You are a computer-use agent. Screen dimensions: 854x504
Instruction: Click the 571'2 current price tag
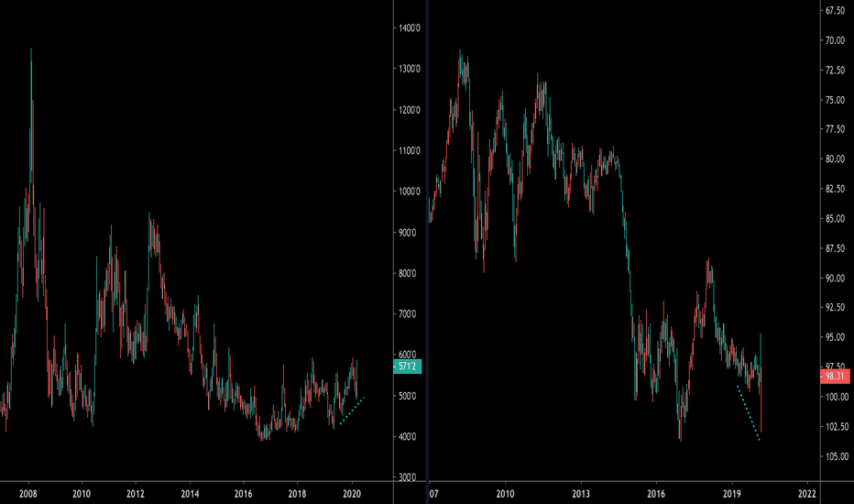(407, 367)
